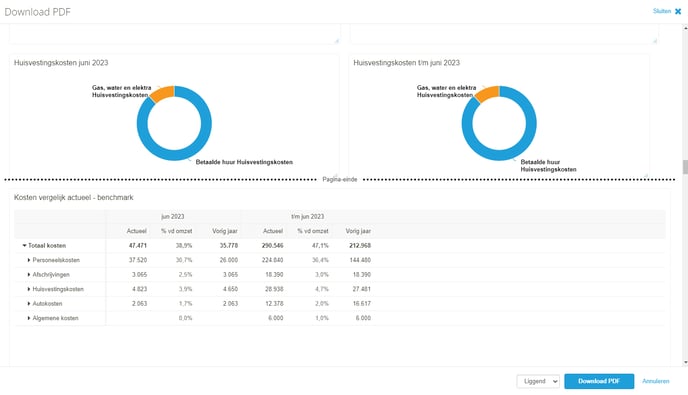
Task: Click the Sluiten link text
Action: (x=662, y=11)
